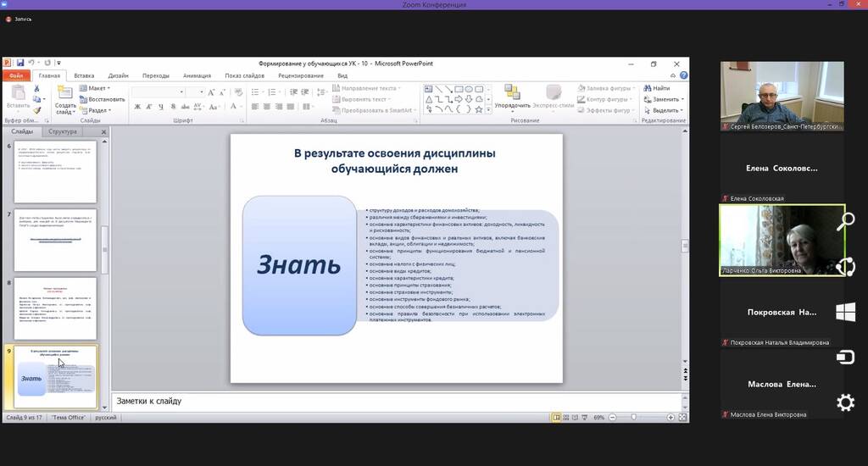Switch to slide sorter view icon
868x466 pixels.
565,418
